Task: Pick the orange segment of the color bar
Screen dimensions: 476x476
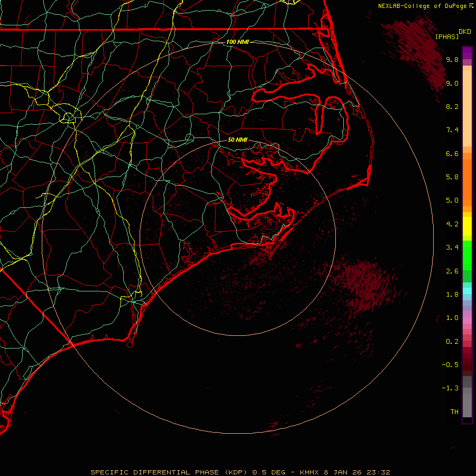Action: [467, 182]
